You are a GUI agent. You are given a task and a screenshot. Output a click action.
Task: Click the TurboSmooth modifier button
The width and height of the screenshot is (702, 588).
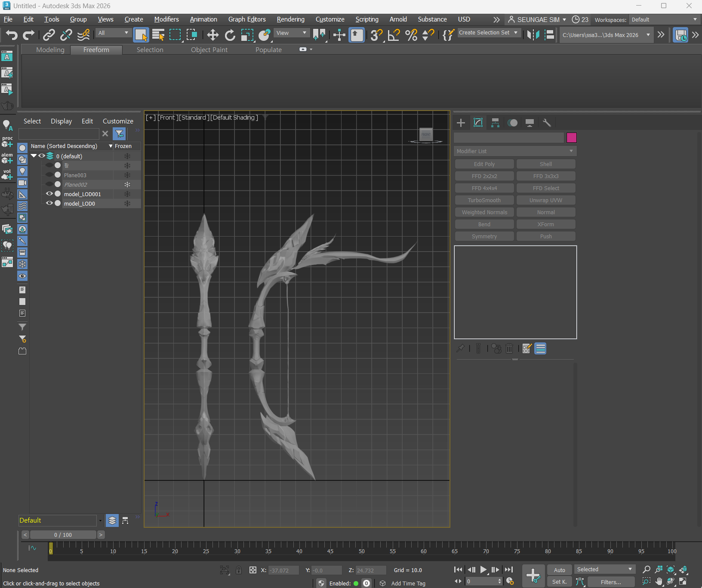tap(484, 200)
